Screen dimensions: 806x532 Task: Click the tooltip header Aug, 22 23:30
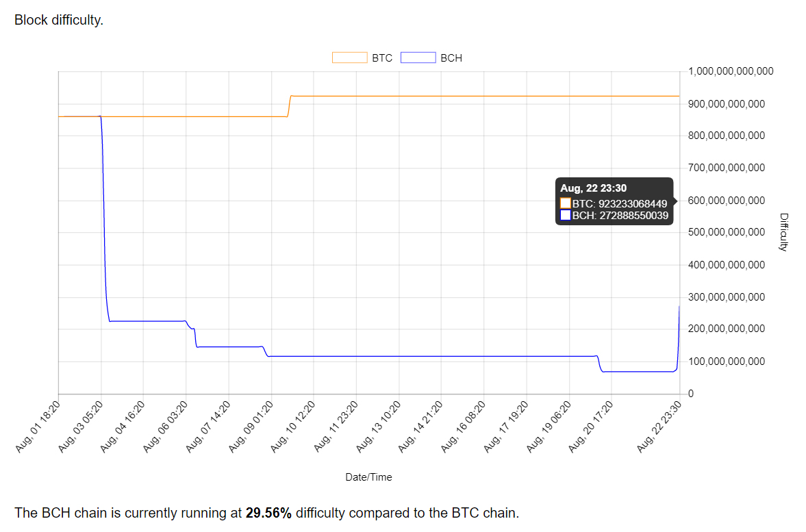click(593, 188)
